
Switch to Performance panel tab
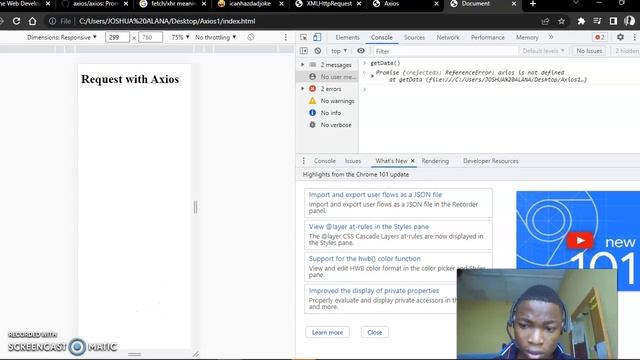[x=488, y=37]
